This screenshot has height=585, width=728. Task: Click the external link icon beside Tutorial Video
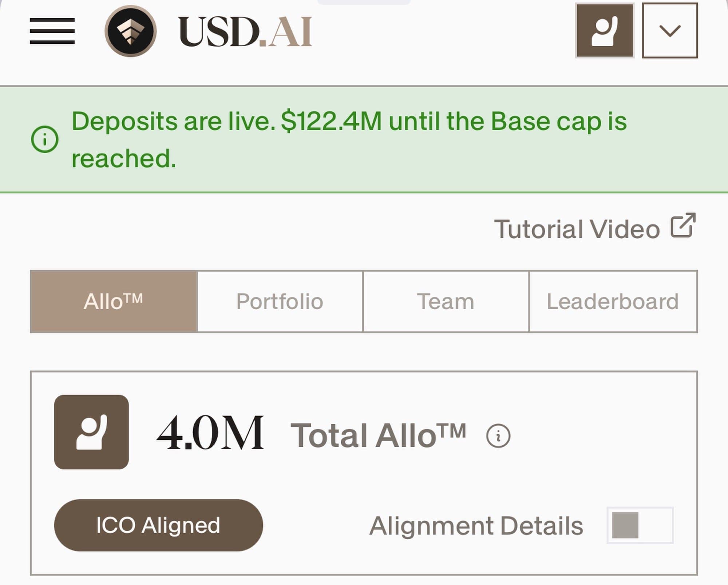[x=683, y=225]
